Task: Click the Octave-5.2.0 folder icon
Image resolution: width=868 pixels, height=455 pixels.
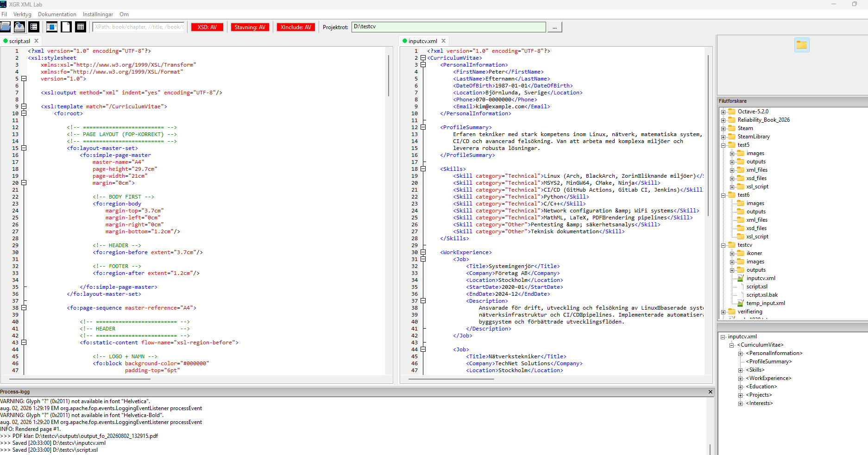Action: pyautogui.click(x=732, y=112)
